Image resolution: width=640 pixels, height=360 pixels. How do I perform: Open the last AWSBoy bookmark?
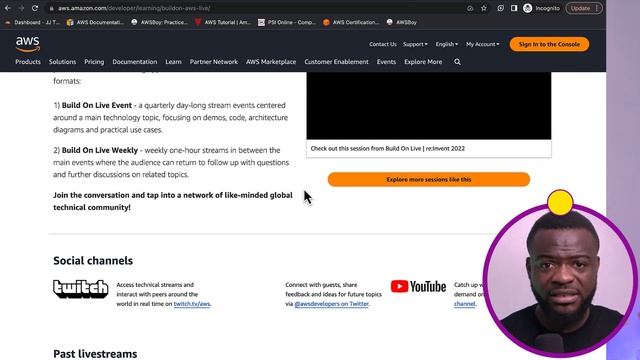pyautogui.click(x=402, y=22)
